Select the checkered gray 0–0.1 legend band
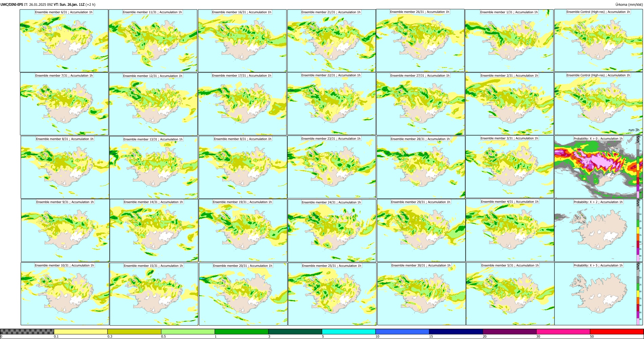 tap(27, 332)
